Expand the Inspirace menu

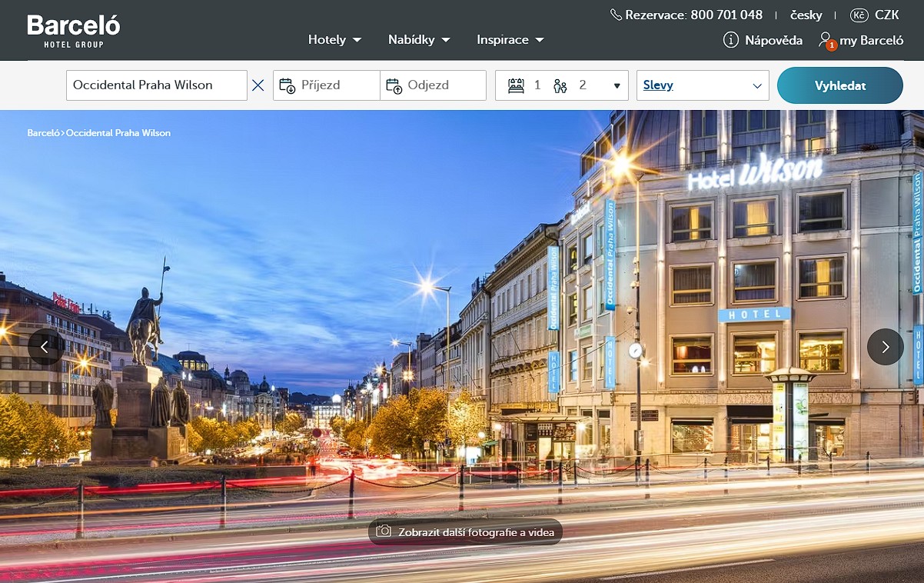(x=510, y=40)
